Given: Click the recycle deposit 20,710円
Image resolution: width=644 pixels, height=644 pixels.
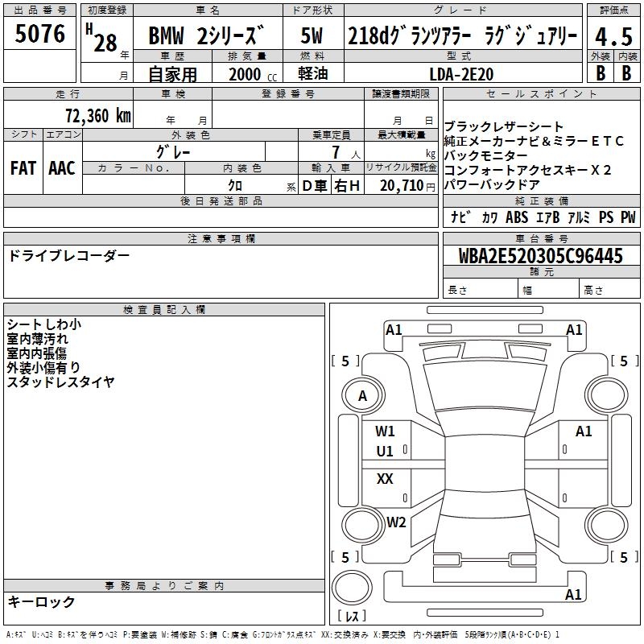Looking at the screenshot, I should coord(407,186).
